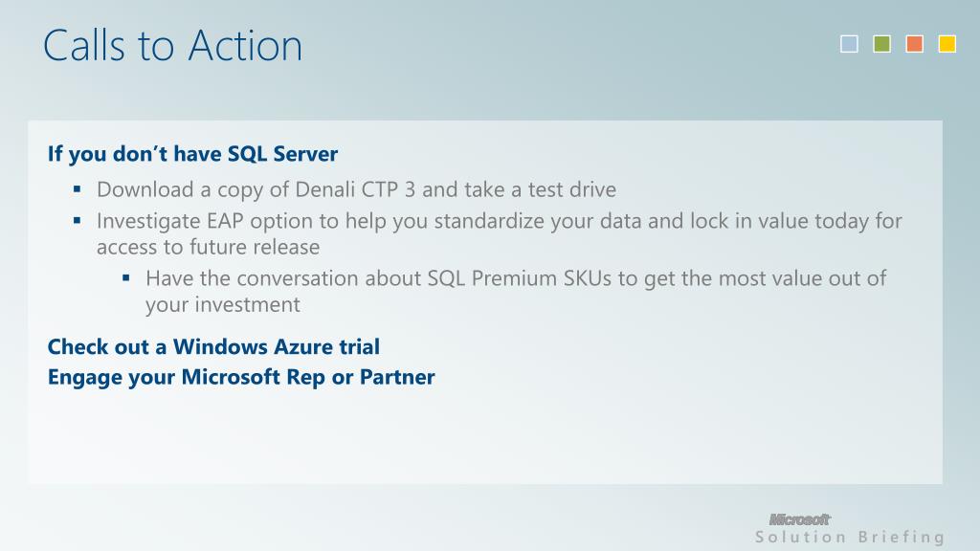Click the green square in corner
Screen dimensions: 980x551
coord(881,44)
